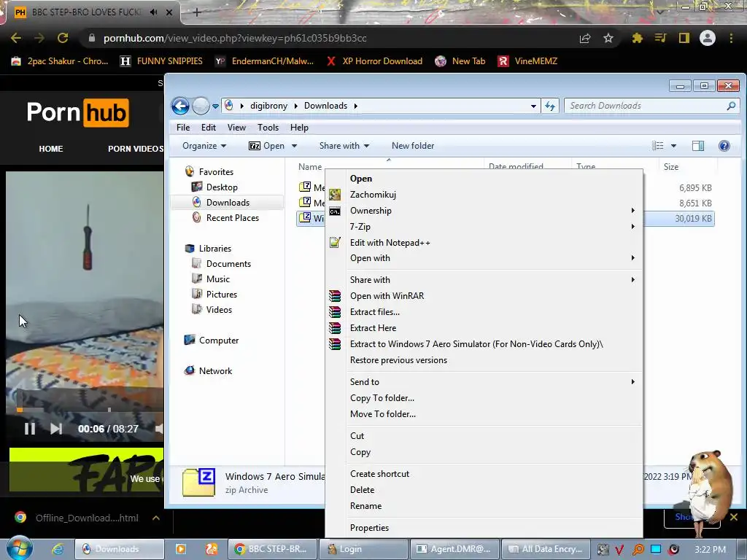Screen dimensions: 747x560
Task: Expand the Open with submenu
Action: coord(485,258)
